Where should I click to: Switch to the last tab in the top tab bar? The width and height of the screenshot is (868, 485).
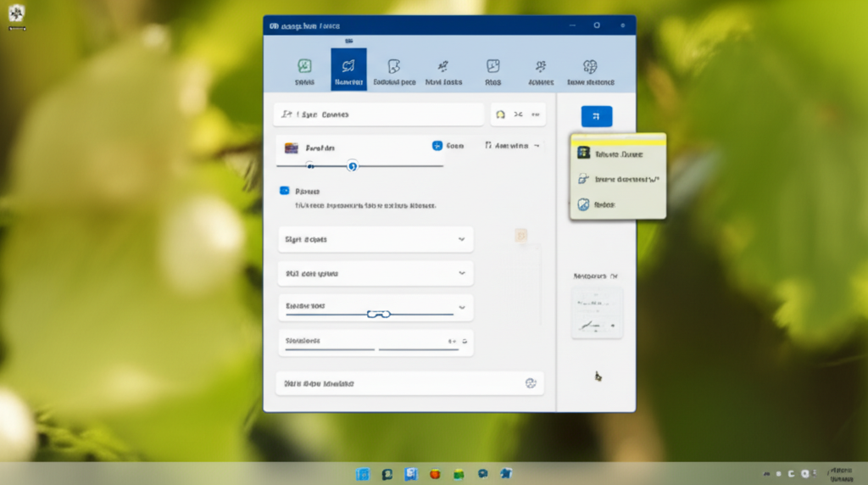click(x=590, y=70)
